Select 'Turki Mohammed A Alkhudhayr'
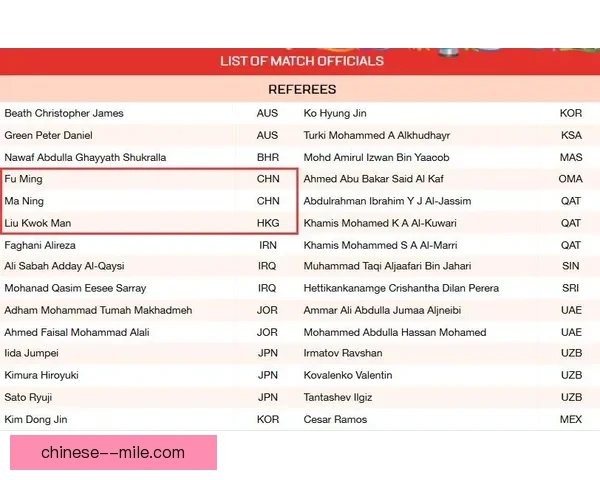 coord(377,136)
